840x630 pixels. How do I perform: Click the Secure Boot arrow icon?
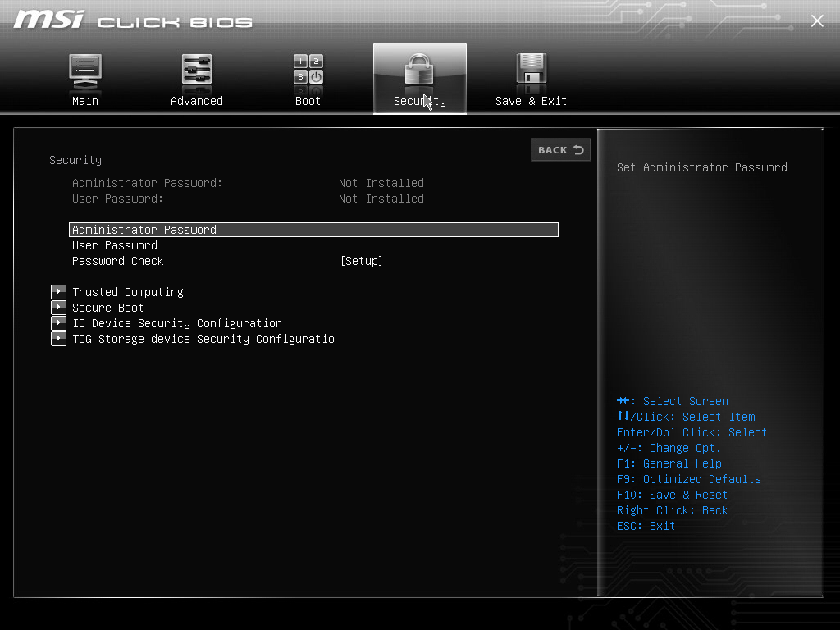(x=58, y=308)
